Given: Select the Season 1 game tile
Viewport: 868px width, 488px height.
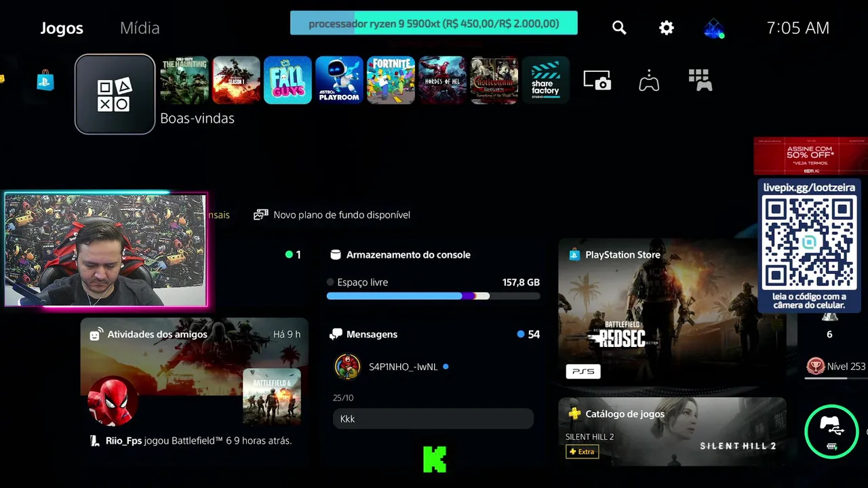Looking at the screenshot, I should click(x=236, y=80).
